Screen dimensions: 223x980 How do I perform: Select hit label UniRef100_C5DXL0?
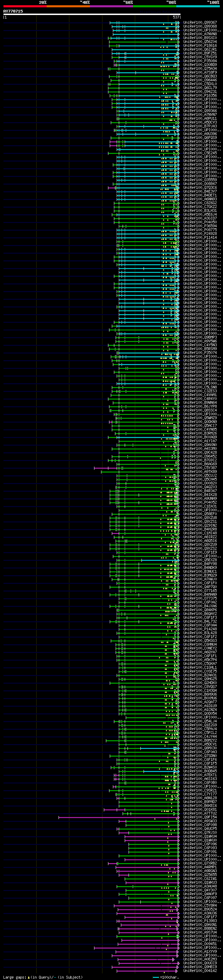pyautogui.click(x=200, y=84)
